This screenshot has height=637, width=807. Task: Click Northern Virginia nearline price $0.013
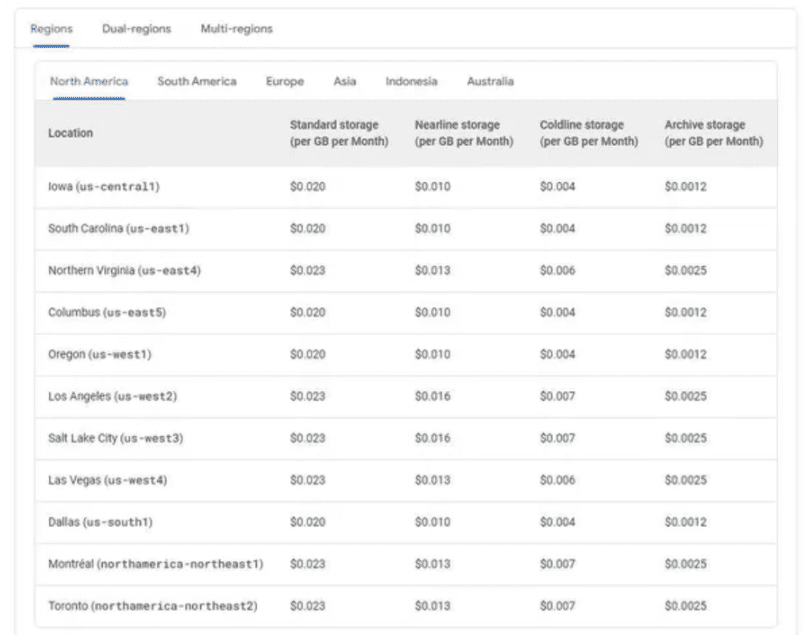[x=433, y=271]
